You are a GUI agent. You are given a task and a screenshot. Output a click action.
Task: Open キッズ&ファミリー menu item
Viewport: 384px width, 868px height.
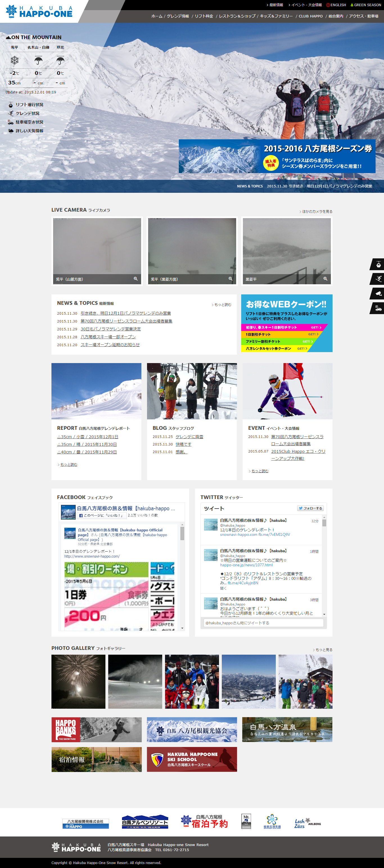coord(276,16)
